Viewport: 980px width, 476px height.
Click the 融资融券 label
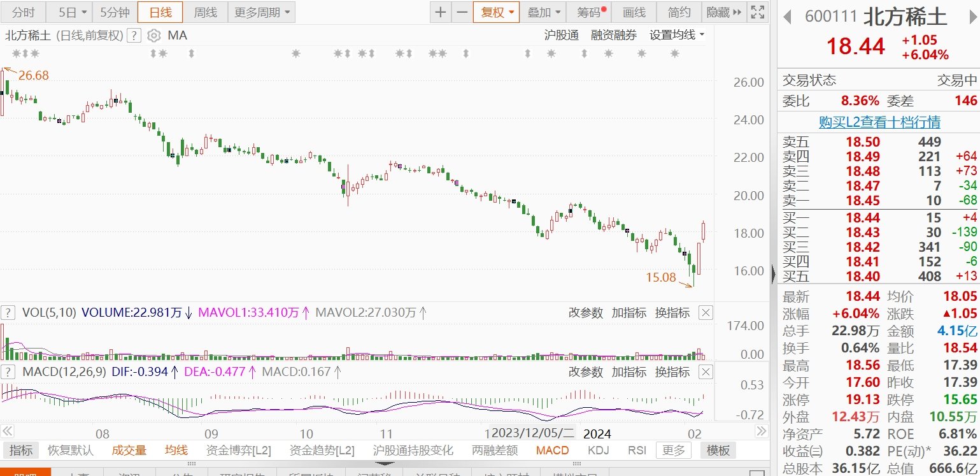tap(614, 35)
